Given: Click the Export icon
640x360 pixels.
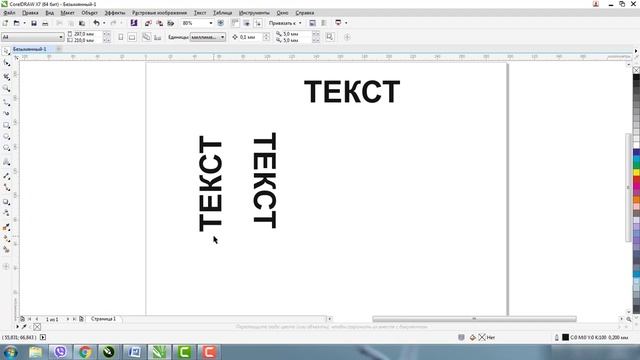Looking at the screenshot, I should [x=160, y=23].
